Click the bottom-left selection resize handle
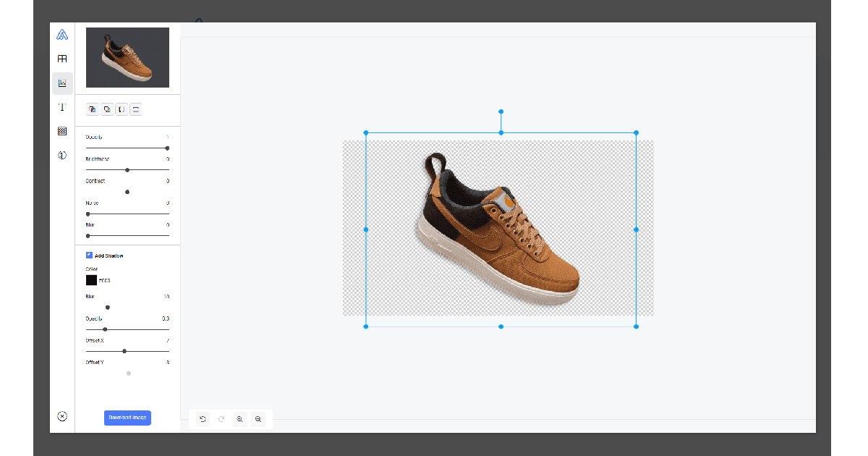Viewport: 868px width, 456px height. 366,326
